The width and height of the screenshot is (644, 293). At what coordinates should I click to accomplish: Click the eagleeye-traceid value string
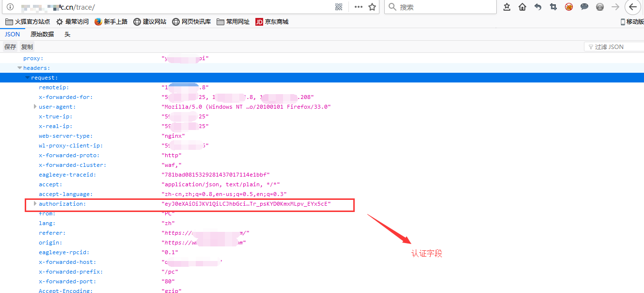(216, 175)
